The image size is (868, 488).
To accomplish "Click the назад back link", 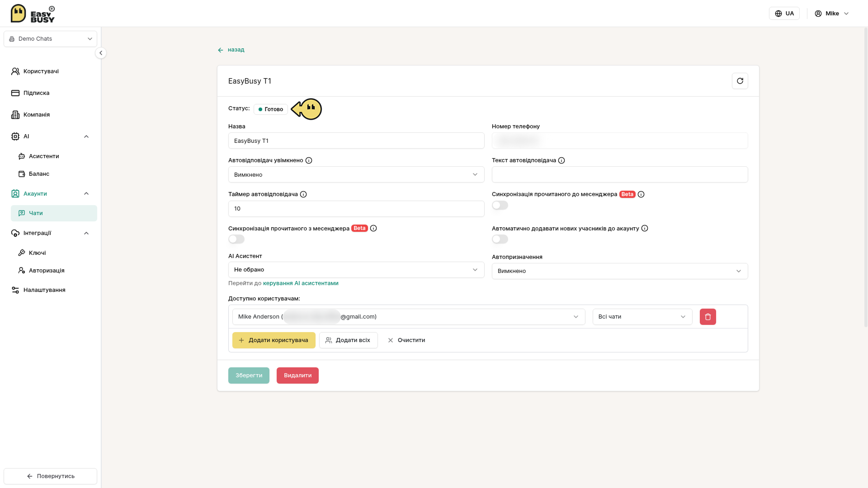I will [x=231, y=50].
